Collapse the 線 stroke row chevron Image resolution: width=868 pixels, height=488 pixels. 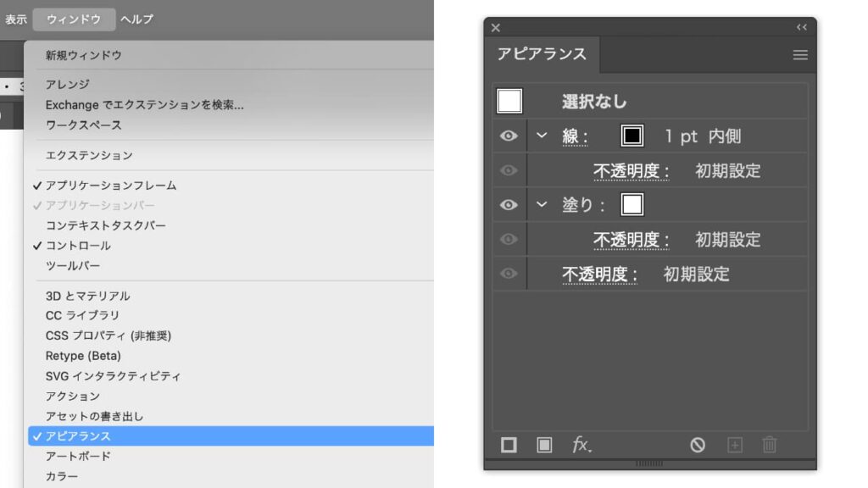[x=542, y=136]
